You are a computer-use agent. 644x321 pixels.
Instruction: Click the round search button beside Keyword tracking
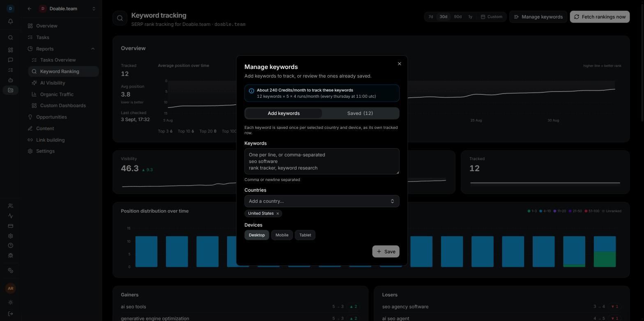[x=120, y=18]
